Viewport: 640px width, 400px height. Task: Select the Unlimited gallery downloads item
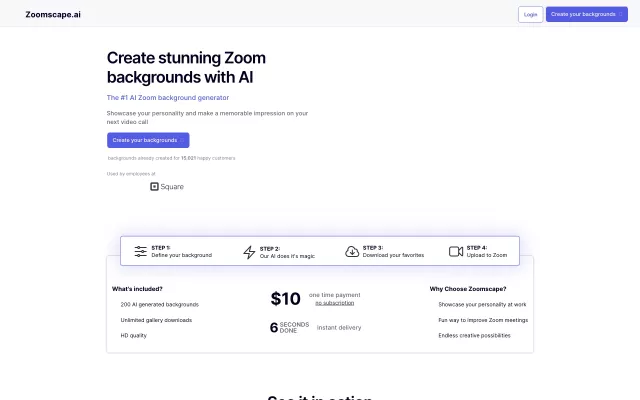[x=156, y=320]
